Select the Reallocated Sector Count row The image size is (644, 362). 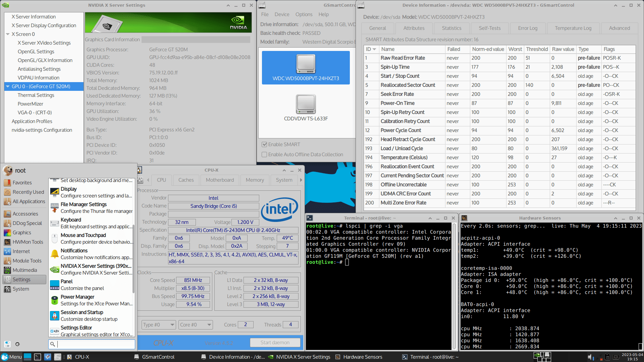point(499,85)
